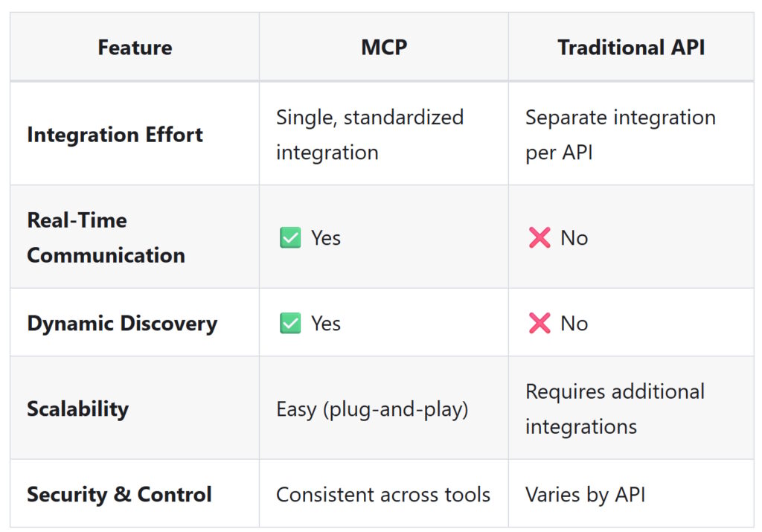Click the green checkmark in Dynamic Discovery row
Screen dimensions: 762x532
[290, 323]
